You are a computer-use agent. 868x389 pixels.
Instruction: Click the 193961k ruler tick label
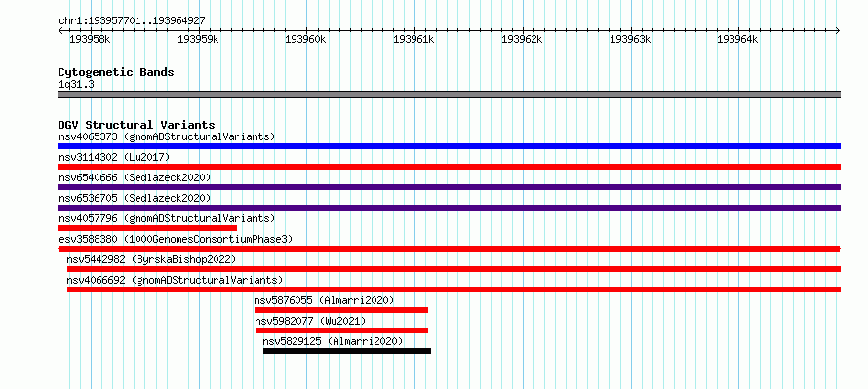tap(414, 39)
